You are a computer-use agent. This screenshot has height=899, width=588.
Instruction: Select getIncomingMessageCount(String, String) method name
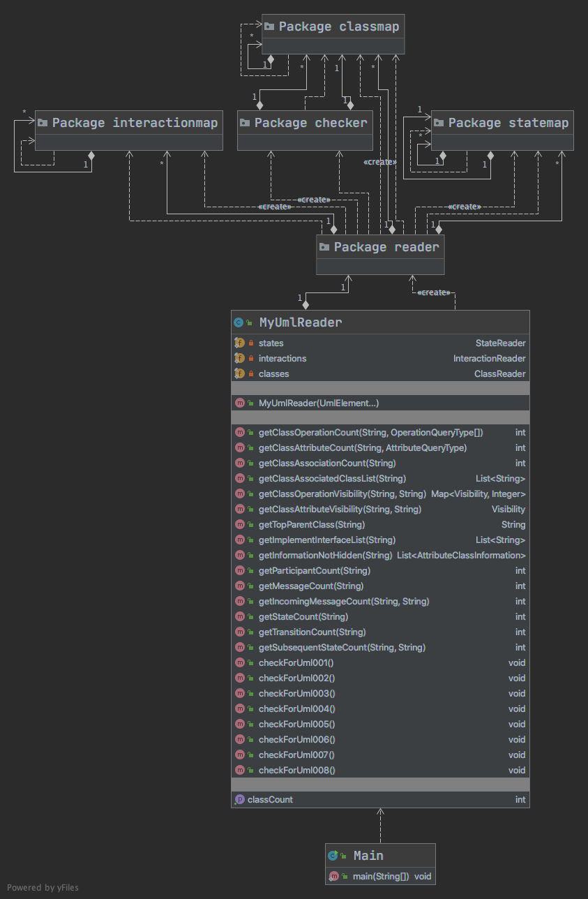(344, 601)
